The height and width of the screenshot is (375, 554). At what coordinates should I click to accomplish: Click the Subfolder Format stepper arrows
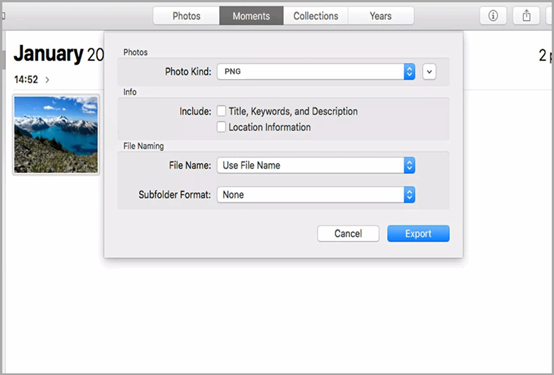(x=409, y=195)
